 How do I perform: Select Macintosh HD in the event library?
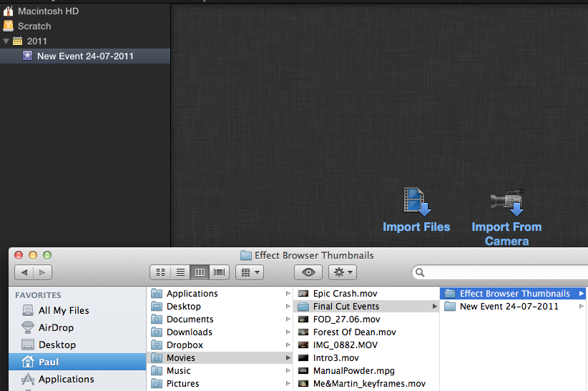(85, 11)
